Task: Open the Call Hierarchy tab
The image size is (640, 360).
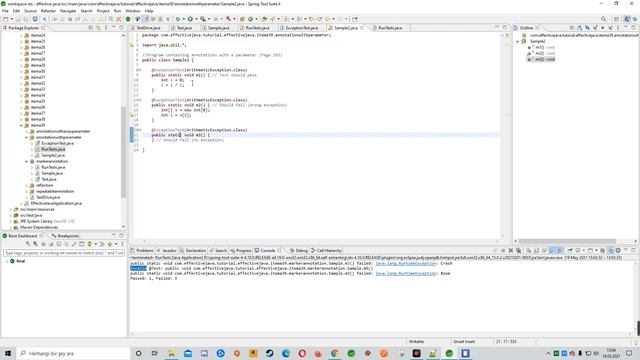Action: point(327,251)
